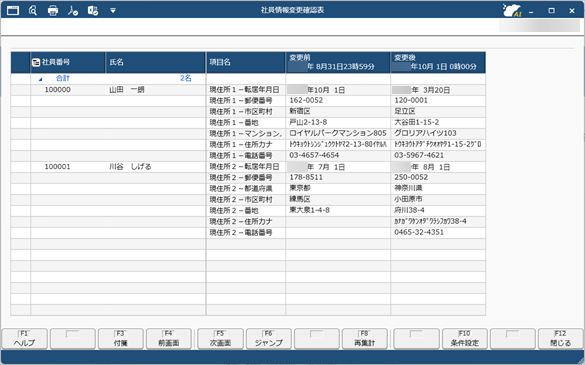Screen dimensions: 585x365
Task: Click the 足立区 value cell
Action: [438, 112]
